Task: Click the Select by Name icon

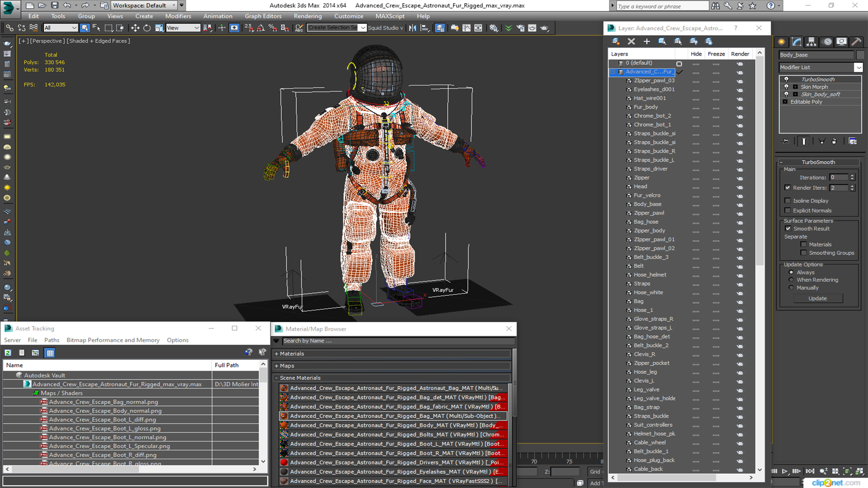Action: pyautogui.click(x=96, y=28)
